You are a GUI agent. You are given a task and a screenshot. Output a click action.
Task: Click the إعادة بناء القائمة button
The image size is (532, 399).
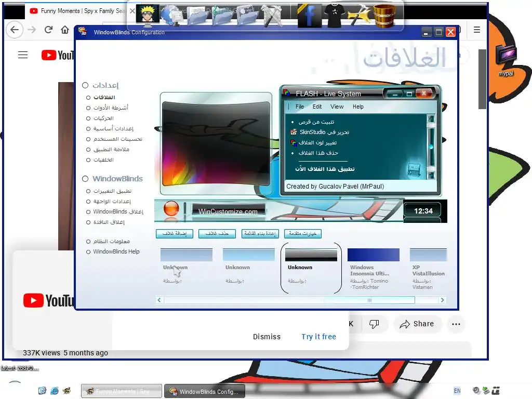(x=260, y=233)
